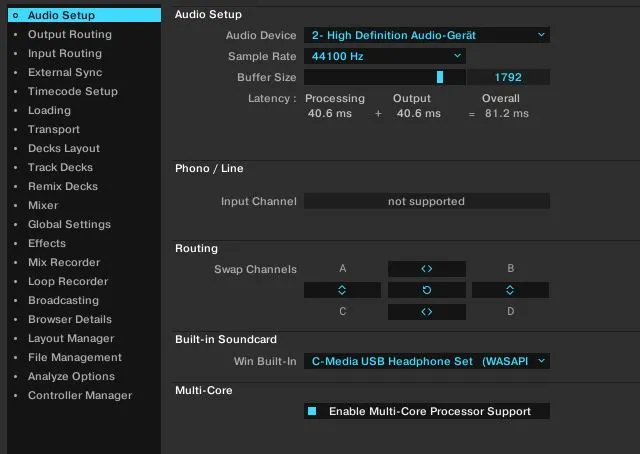The height and width of the screenshot is (454, 640).
Task: Open the Controller Manager section
Action: pos(79,395)
